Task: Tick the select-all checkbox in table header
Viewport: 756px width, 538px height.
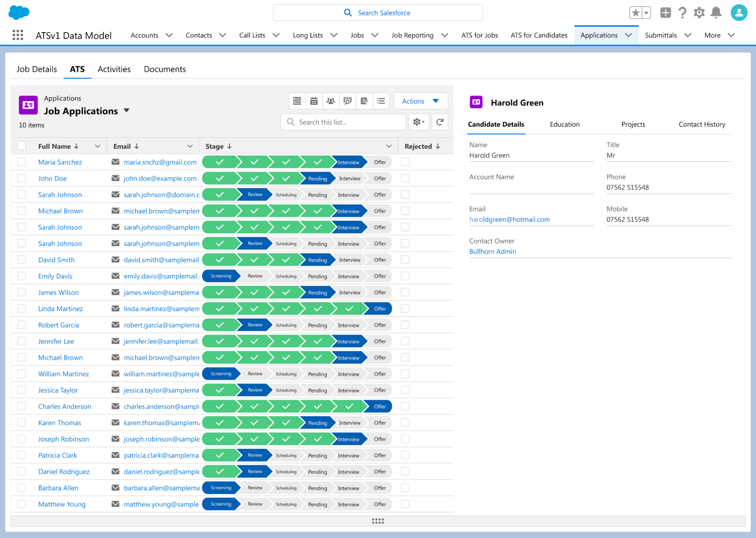Action: tap(22, 146)
